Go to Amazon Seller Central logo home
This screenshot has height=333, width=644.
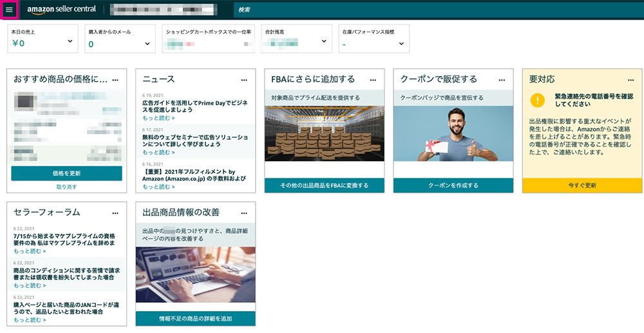[x=62, y=9]
